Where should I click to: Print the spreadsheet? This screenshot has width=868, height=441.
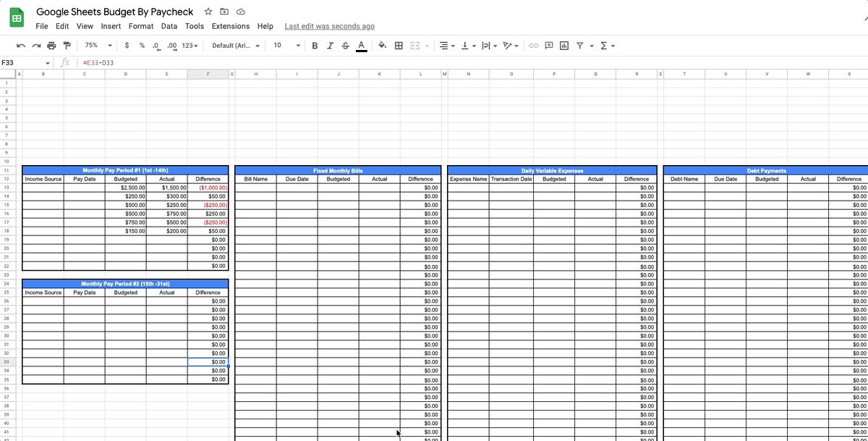51,46
